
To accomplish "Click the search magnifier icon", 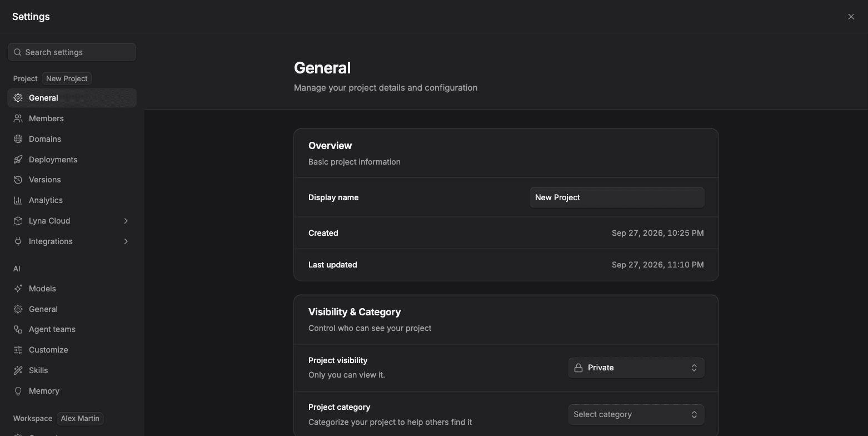I will tap(18, 52).
